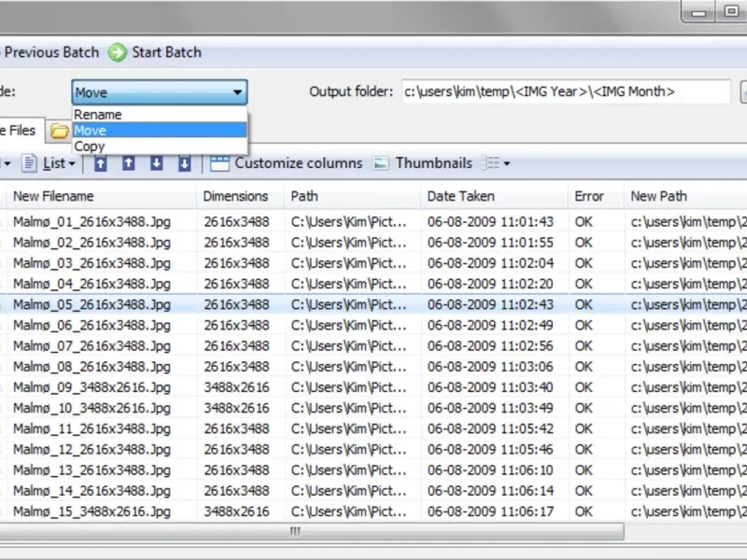Image resolution: width=747 pixels, height=560 pixels.
Task: Open the List dropdown menu
Action: pos(59,163)
